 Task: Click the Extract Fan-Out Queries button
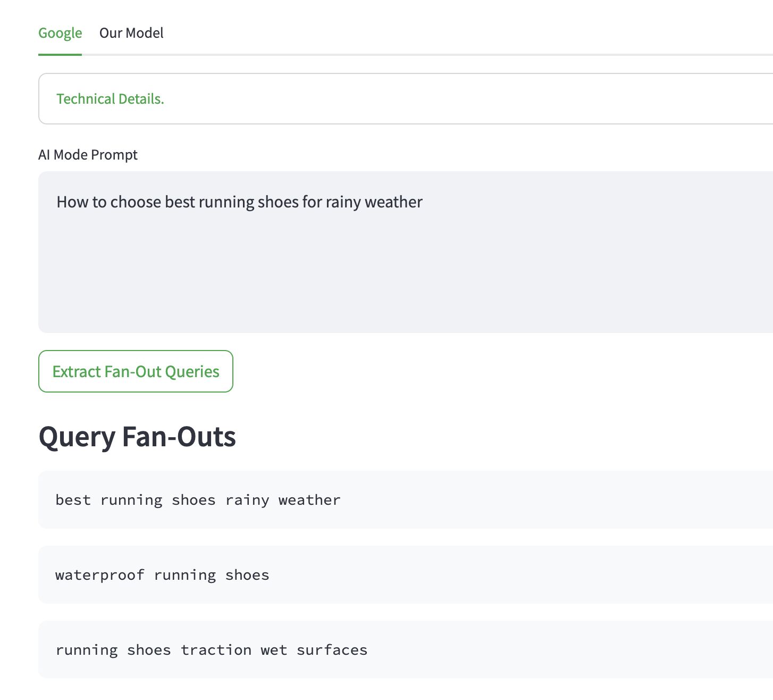(x=136, y=371)
